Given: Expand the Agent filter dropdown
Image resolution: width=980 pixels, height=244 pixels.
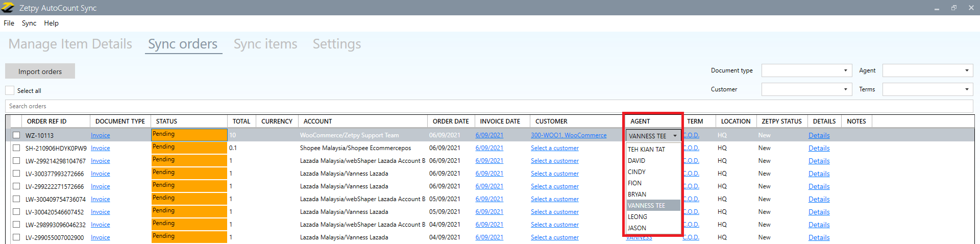Looking at the screenshot, I should coord(927,70).
